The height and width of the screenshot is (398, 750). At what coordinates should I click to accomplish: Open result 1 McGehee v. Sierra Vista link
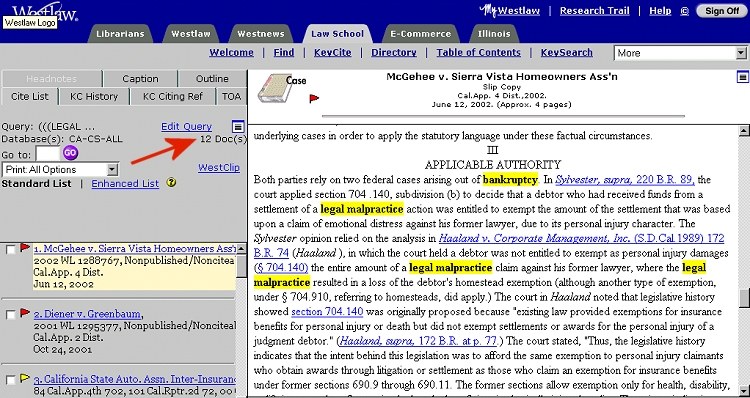click(x=134, y=249)
